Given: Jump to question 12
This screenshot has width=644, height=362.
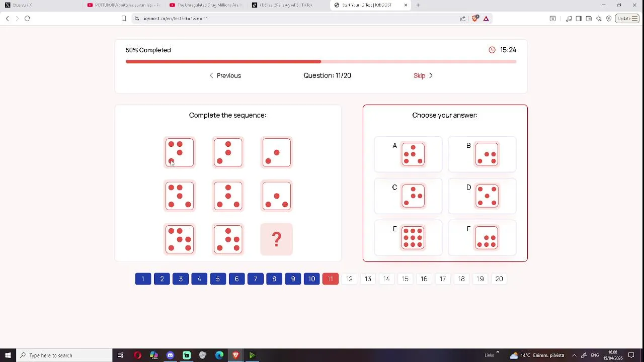Looking at the screenshot, I should pyautogui.click(x=349, y=279).
